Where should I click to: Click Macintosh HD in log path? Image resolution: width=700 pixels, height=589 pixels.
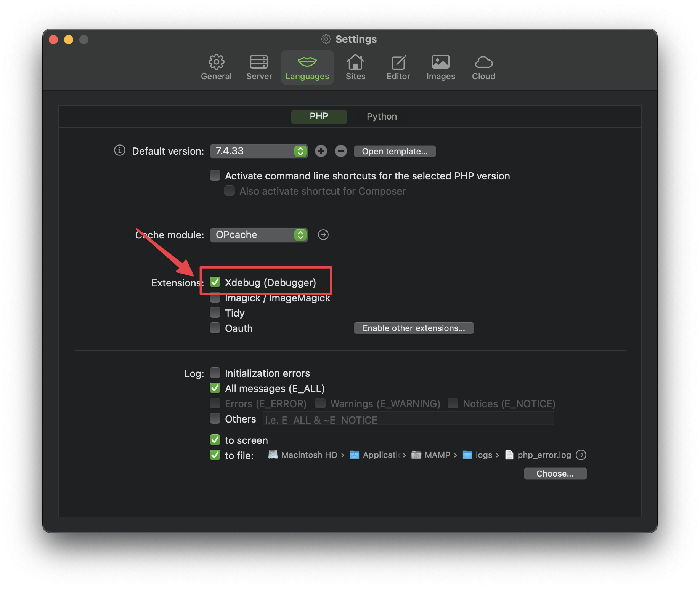303,455
